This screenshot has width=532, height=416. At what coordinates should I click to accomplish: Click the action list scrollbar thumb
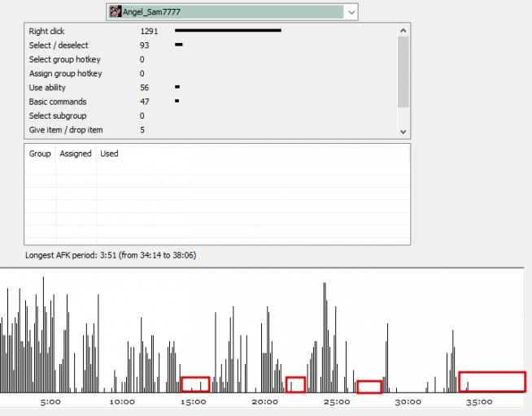coord(403,71)
